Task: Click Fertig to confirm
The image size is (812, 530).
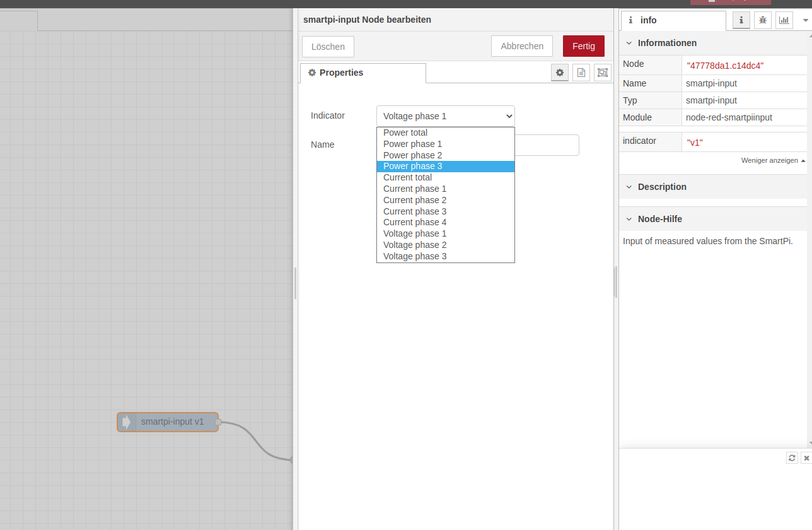Action: tap(584, 46)
